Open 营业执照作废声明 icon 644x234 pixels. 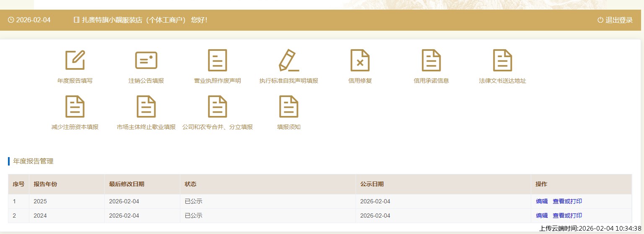point(217,60)
